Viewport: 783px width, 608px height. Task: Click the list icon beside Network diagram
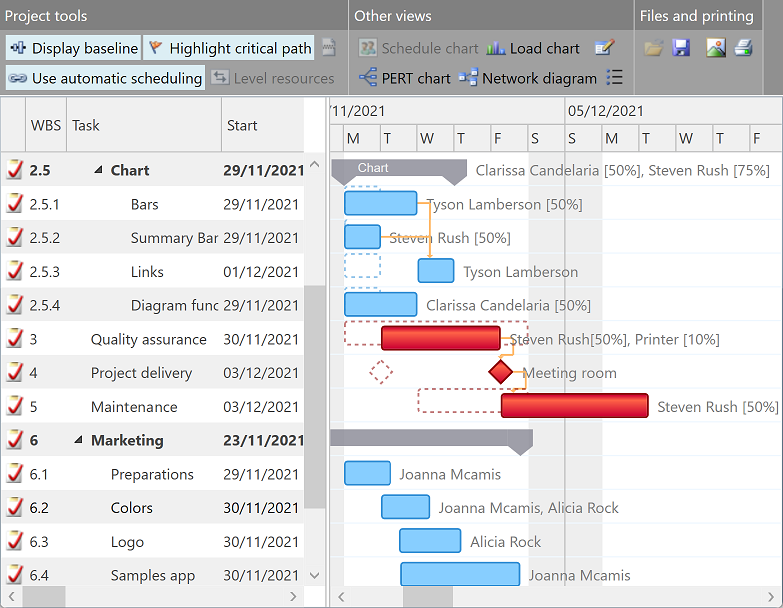(x=615, y=78)
